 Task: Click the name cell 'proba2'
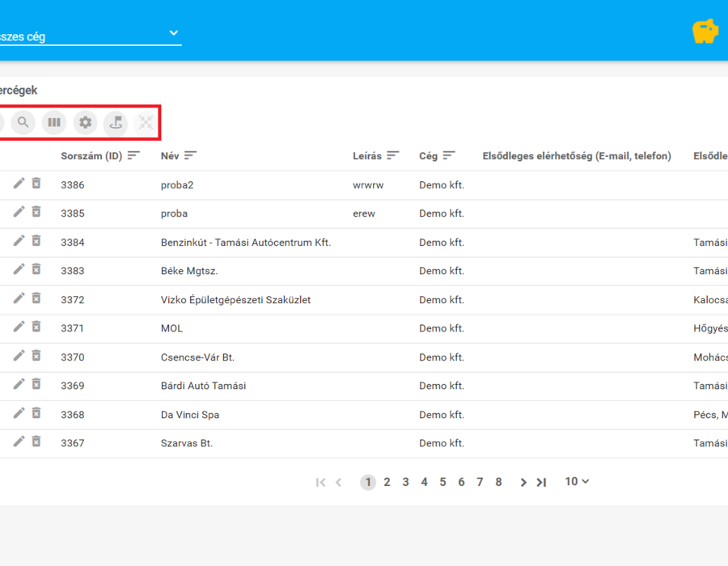[177, 185]
